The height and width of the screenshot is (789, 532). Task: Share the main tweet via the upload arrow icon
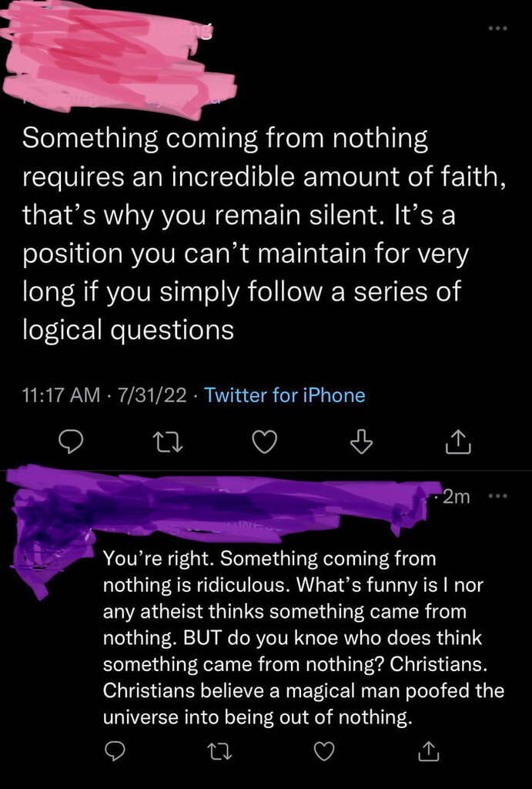pos(457,441)
